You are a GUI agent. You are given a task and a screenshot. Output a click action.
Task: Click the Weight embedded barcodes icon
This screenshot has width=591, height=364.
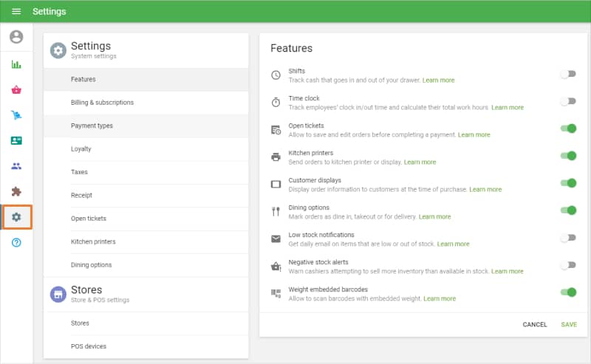coord(276,294)
